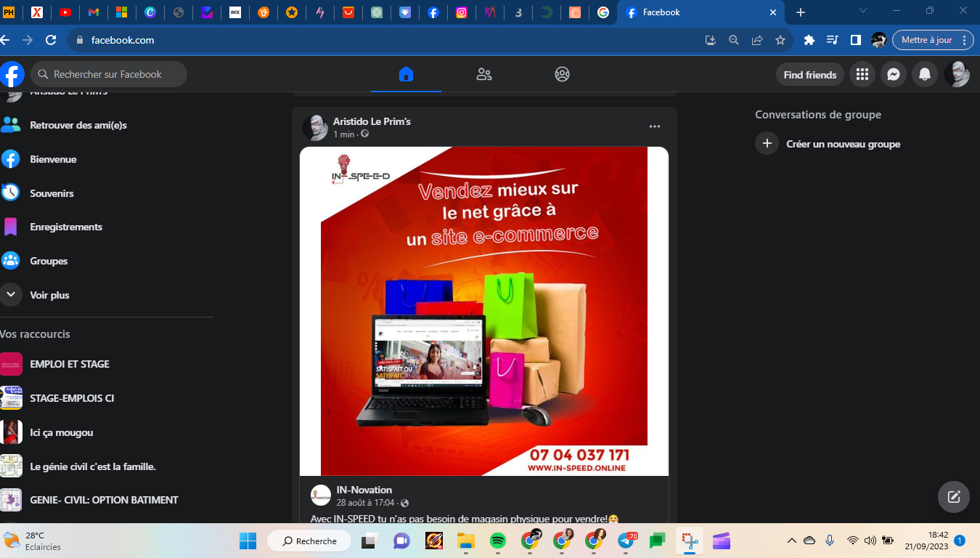Open the Facebook menu grid icon
Screen dimensions: 980x558
coord(862,74)
